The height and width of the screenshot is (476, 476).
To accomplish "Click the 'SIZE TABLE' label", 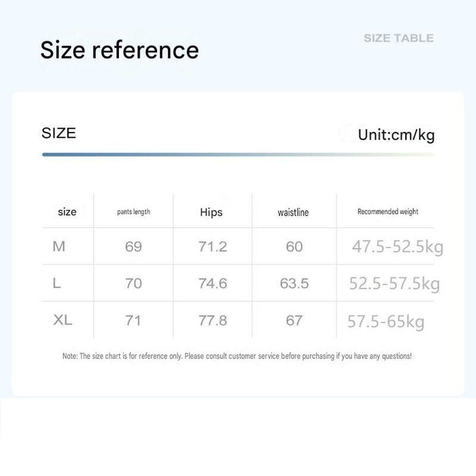I will (398, 38).
